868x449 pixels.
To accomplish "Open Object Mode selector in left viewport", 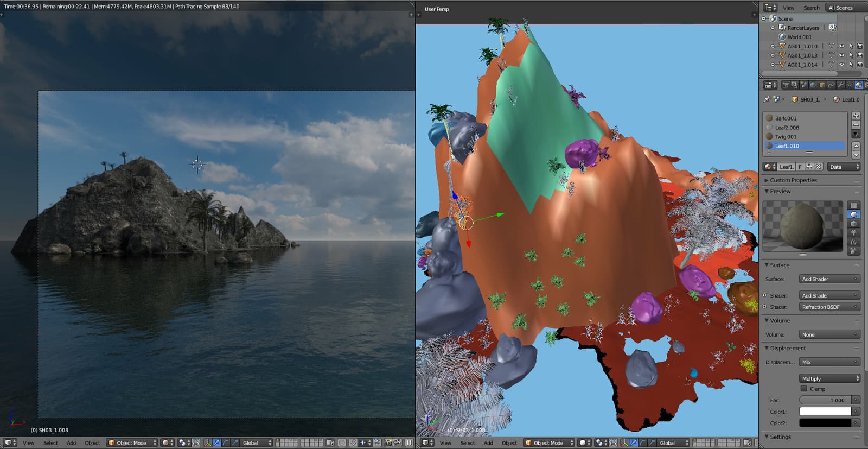I will [132, 443].
